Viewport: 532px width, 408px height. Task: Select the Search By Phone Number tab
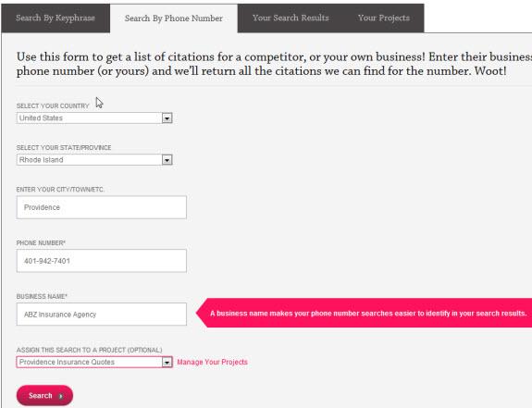click(x=174, y=19)
